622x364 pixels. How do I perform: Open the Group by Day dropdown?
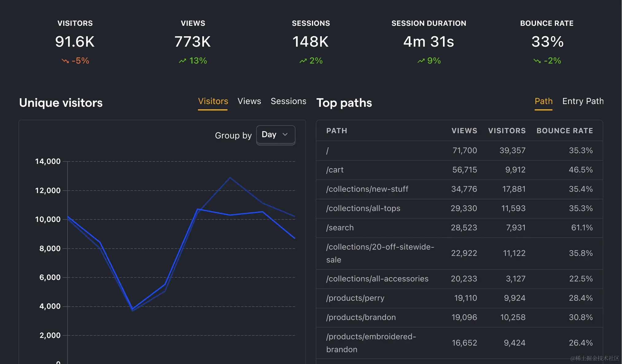point(275,135)
